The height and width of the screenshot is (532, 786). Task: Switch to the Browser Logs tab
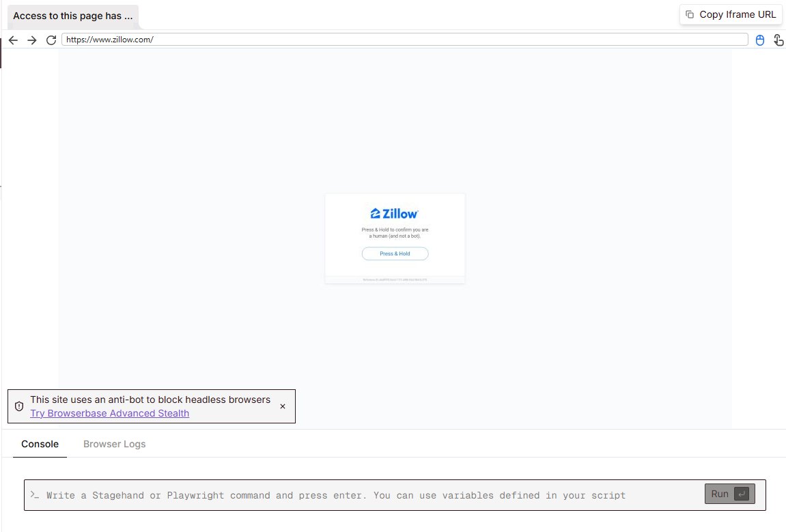(114, 444)
